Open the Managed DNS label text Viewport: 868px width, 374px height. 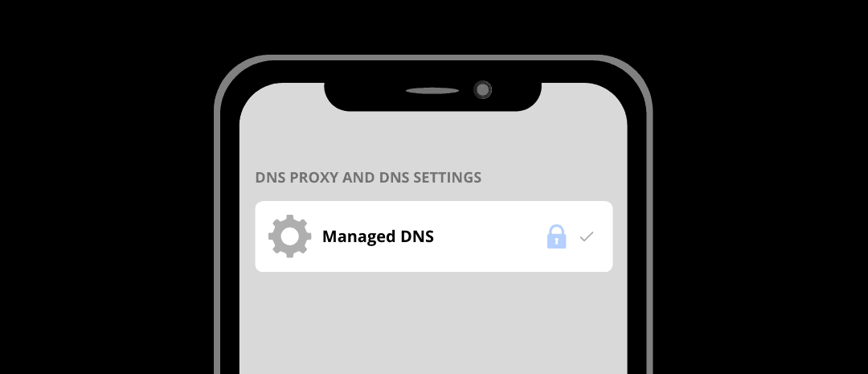[x=378, y=236]
